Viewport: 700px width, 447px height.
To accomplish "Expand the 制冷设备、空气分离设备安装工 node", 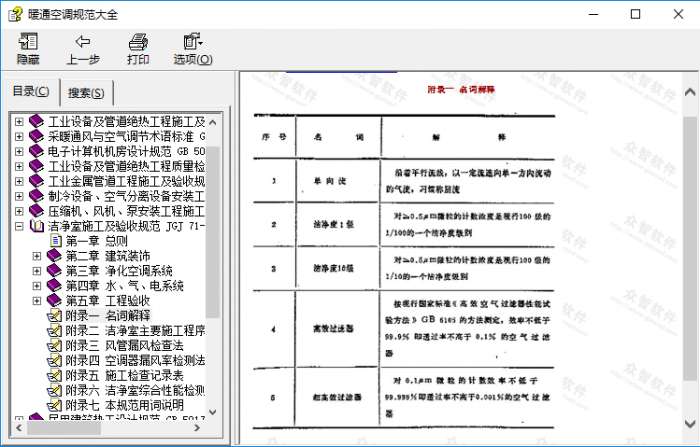I will (x=19, y=196).
